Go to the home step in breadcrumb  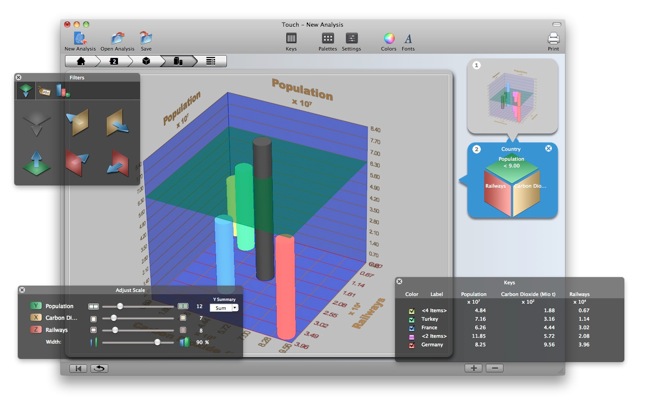click(81, 61)
